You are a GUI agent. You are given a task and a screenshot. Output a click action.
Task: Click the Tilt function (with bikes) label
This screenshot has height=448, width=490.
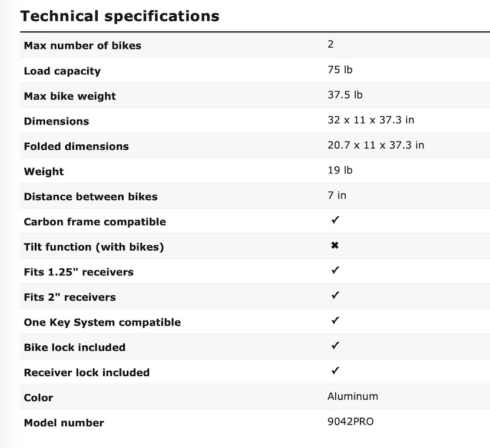[x=94, y=247]
